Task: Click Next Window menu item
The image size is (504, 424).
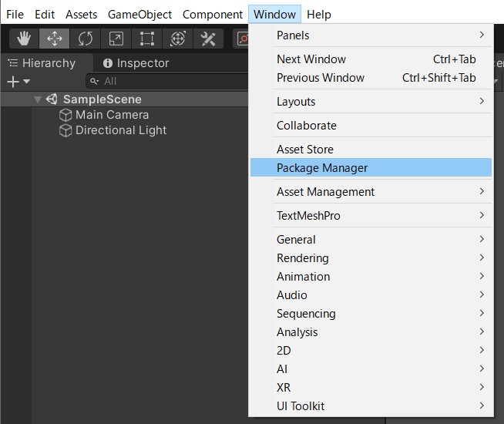Action: tap(311, 59)
